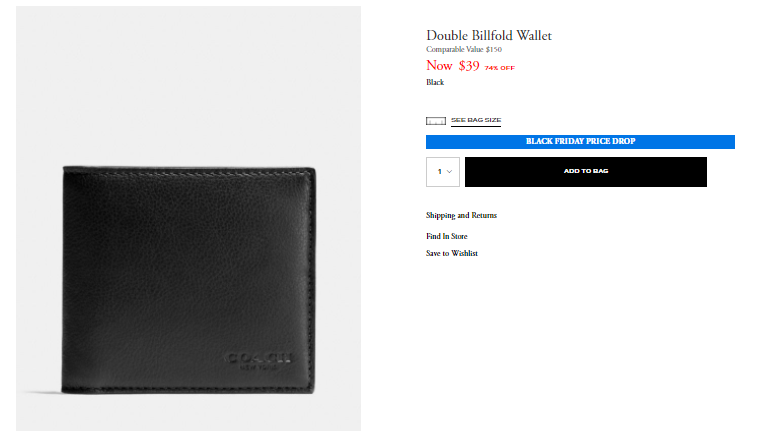The image size is (763, 431).
Task: Click the Now $39 sale price
Action: (453, 66)
